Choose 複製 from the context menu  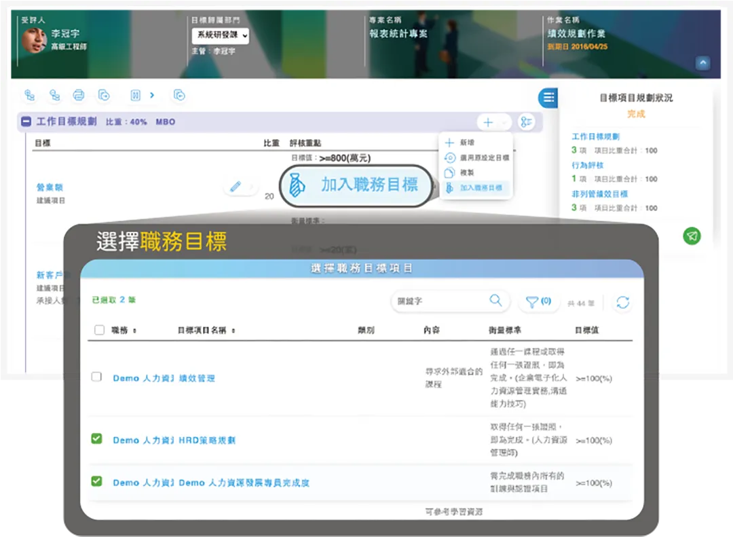point(468,171)
